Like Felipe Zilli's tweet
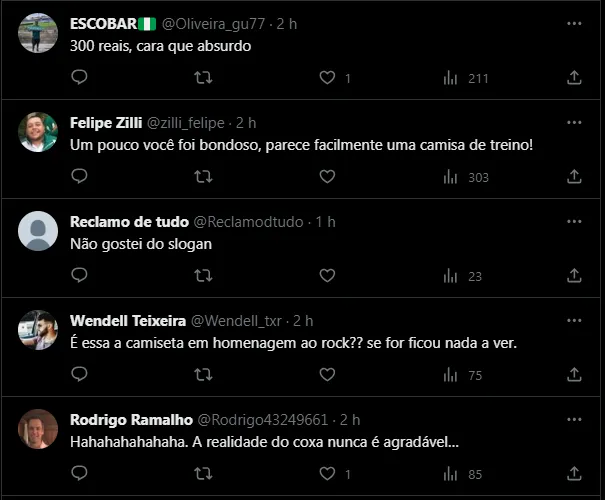The image size is (605, 500). 326,176
